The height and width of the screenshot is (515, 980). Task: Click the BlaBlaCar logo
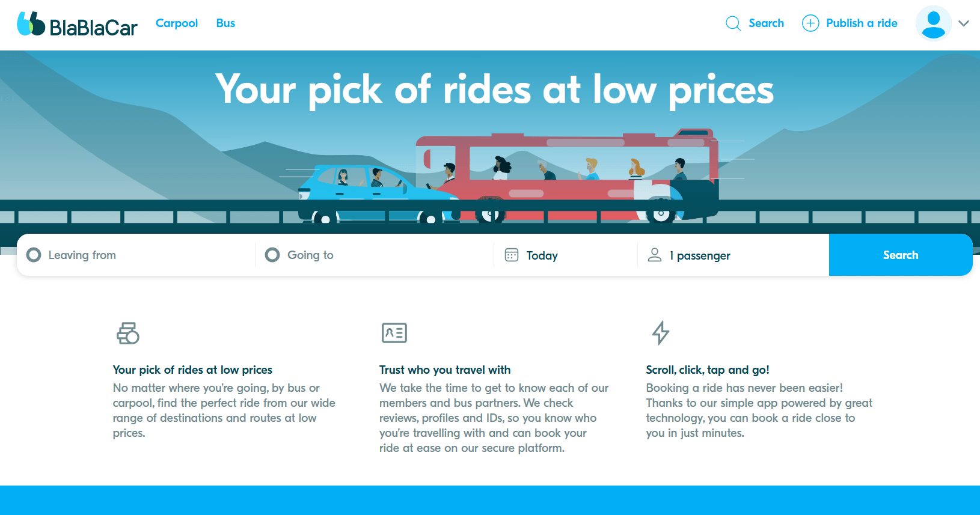tap(77, 25)
